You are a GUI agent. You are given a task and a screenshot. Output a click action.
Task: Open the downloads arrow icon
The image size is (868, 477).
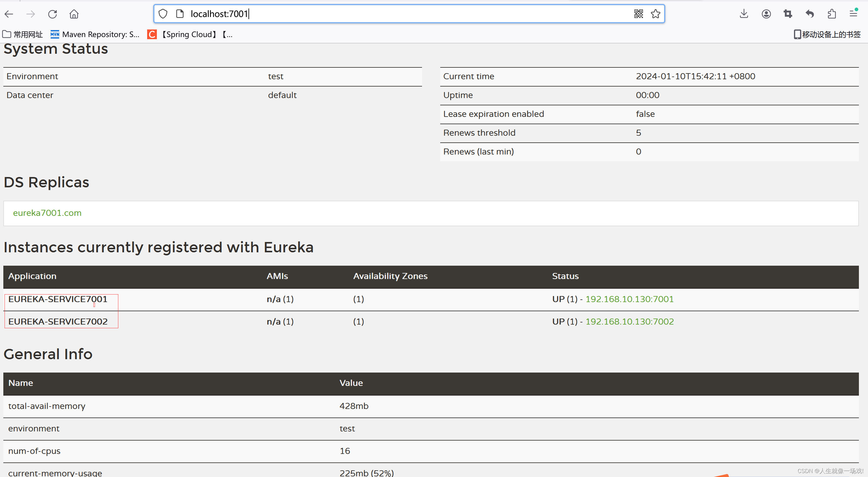pos(744,14)
